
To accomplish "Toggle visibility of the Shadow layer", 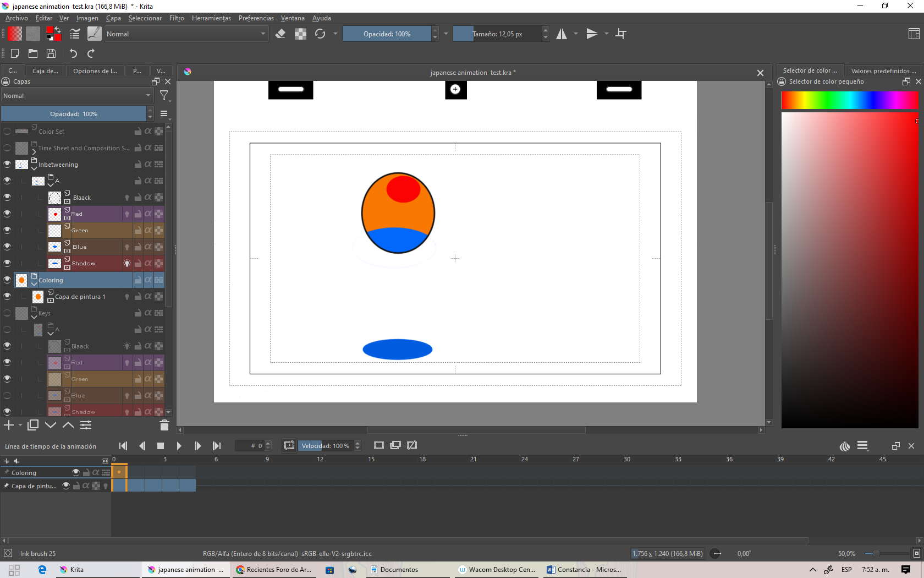I will coord(7,263).
